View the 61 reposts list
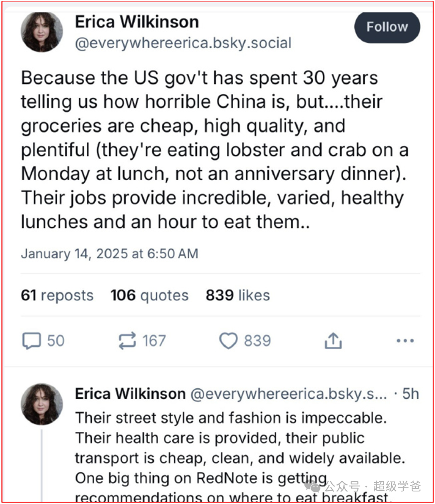435x504 pixels. (57, 295)
